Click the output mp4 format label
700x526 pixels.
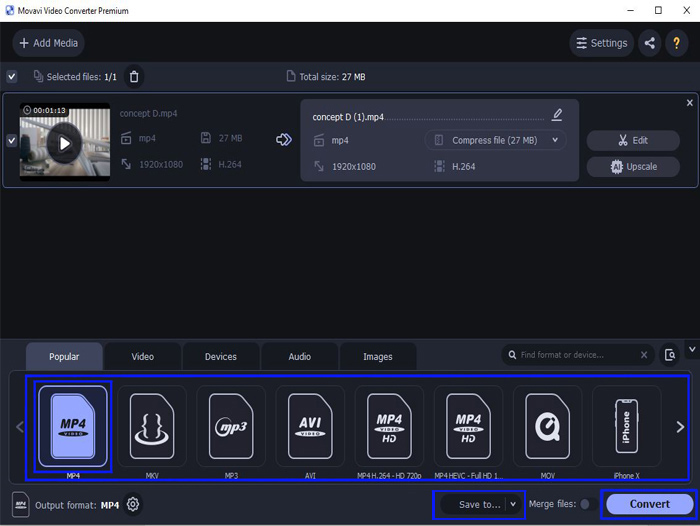[x=340, y=140]
